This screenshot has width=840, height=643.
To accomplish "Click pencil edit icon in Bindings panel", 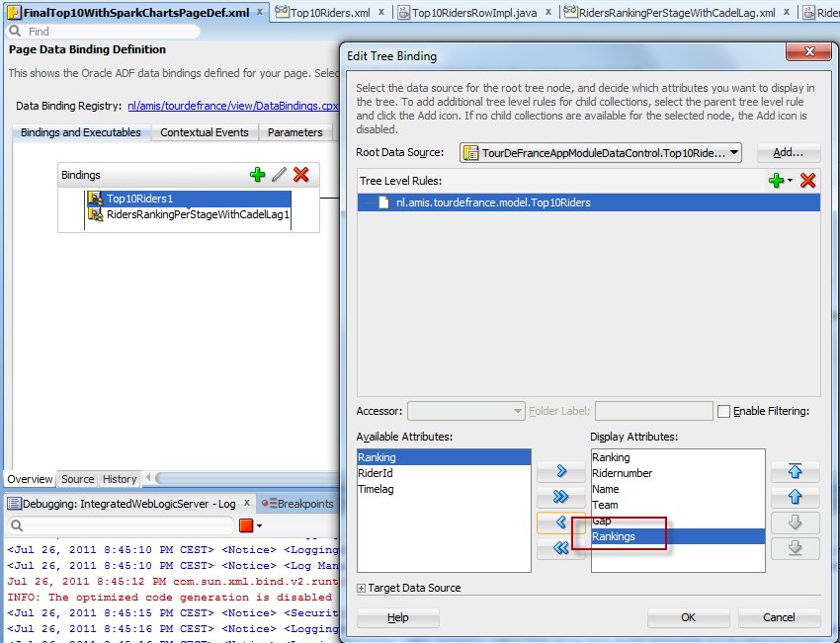I will pos(280,175).
